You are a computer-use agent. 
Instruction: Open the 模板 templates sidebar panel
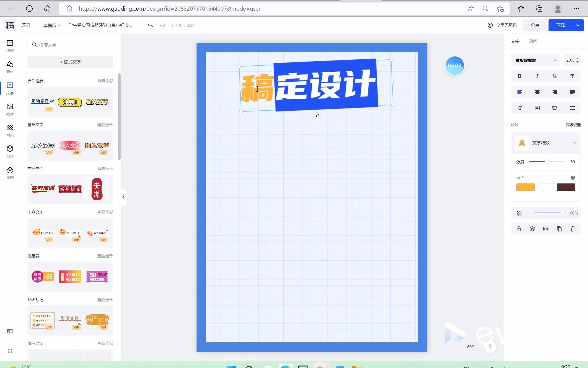pos(10,46)
